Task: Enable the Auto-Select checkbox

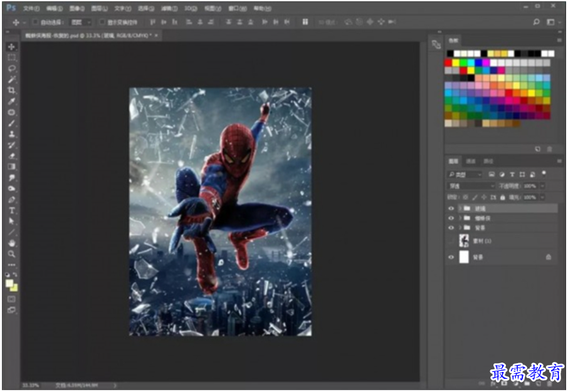Action: pos(35,22)
